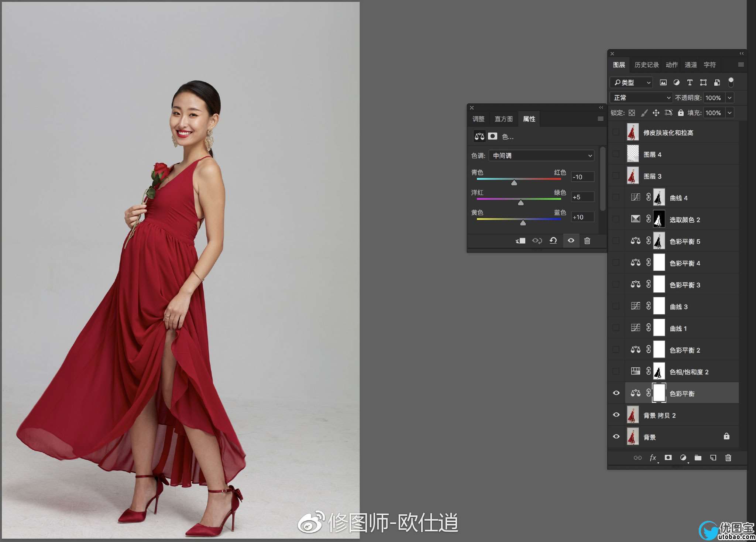The image size is (756, 542).
Task: View previous state icon in Properties
Action: [537, 241]
